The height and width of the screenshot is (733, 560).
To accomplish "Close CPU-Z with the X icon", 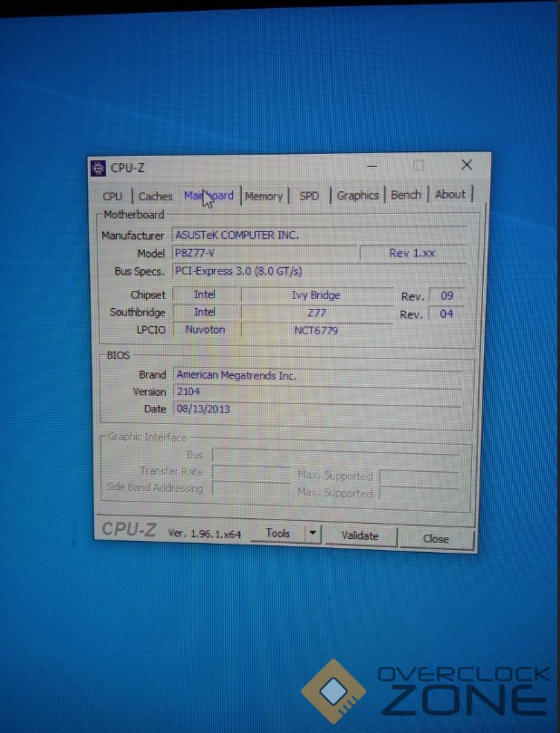I will pos(466,165).
